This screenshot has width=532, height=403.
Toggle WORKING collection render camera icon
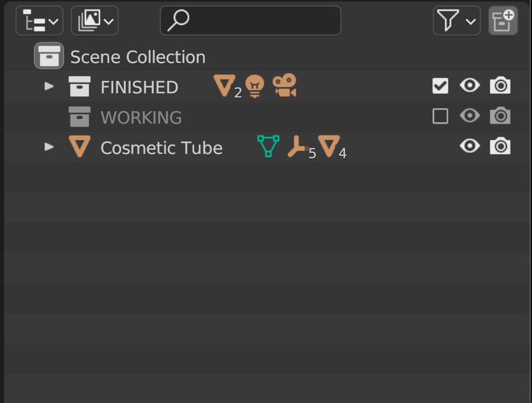click(x=500, y=116)
